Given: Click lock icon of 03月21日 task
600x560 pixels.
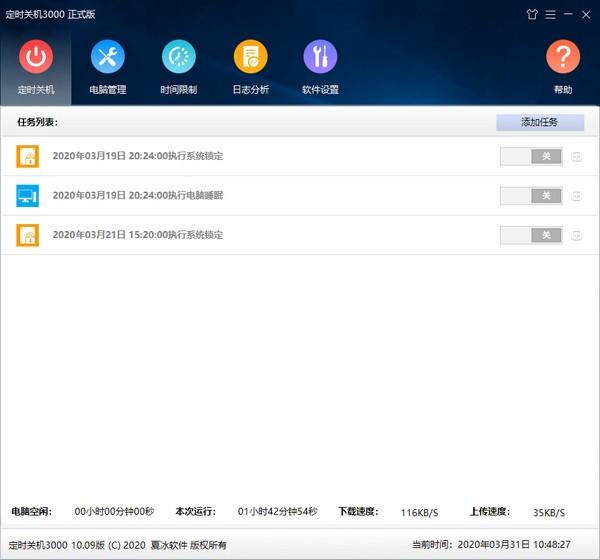Looking at the screenshot, I should pyautogui.click(x=27, y=235).
